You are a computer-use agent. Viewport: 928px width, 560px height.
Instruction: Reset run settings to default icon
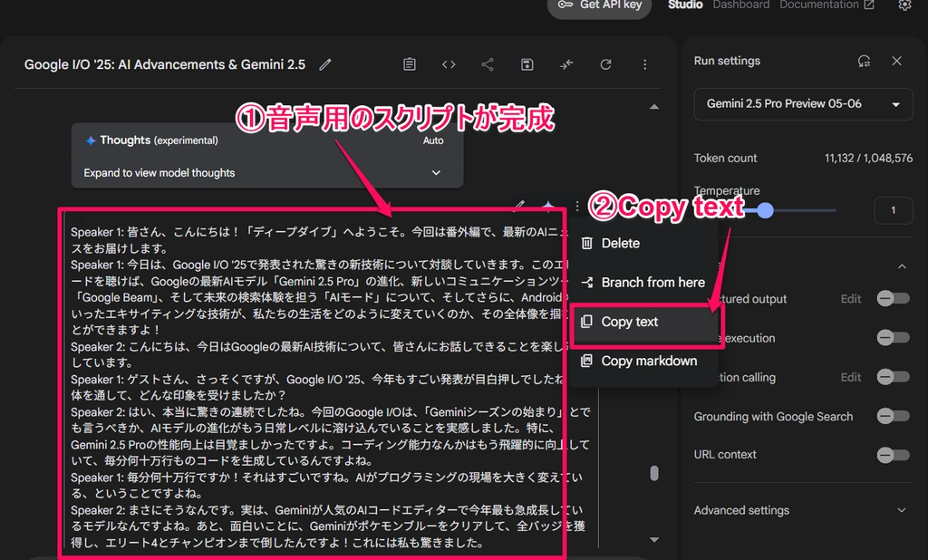point(864,61)
